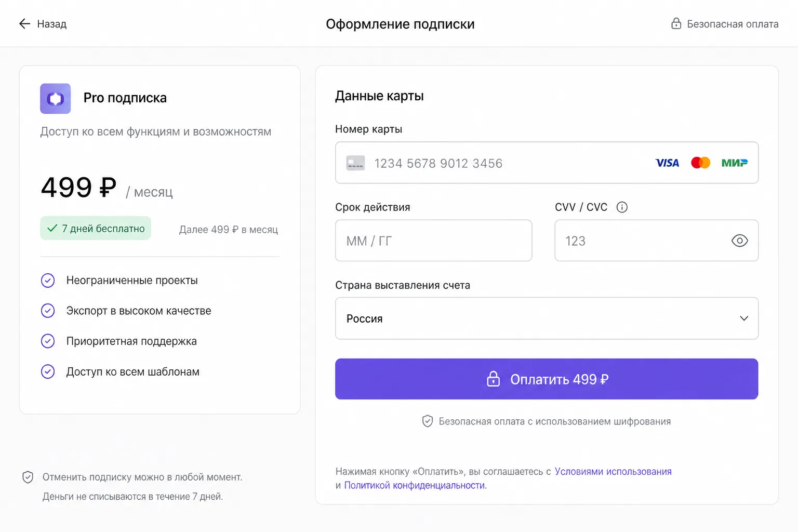798x532 pixels.
Task: Click the Mastercard logo
Action: click(700, 163)
